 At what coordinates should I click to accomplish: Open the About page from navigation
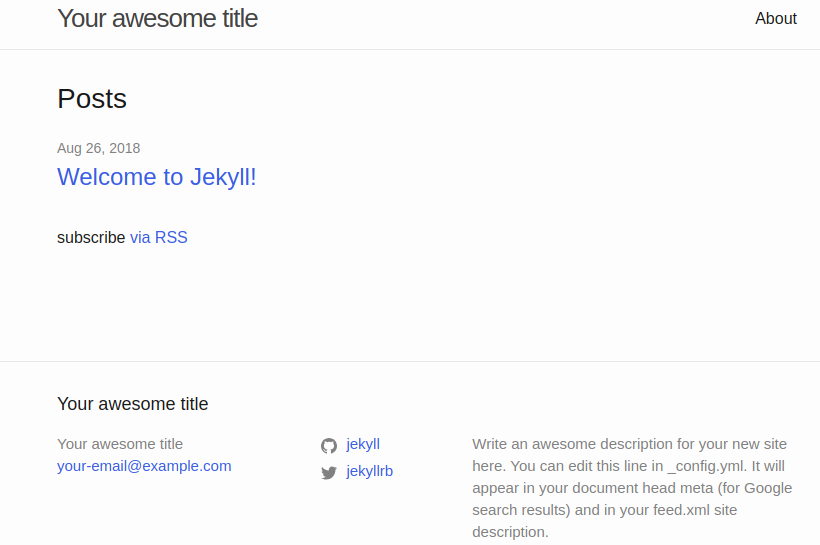(776, 19)
